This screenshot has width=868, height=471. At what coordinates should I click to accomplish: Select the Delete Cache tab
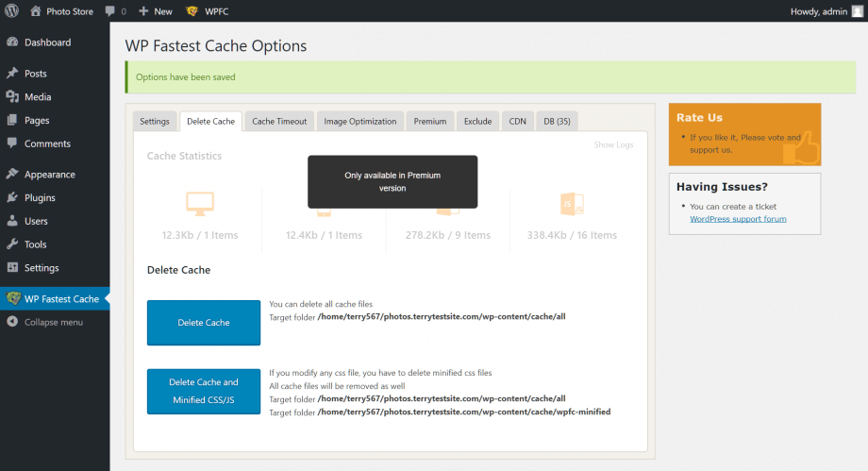coord(211,122)
